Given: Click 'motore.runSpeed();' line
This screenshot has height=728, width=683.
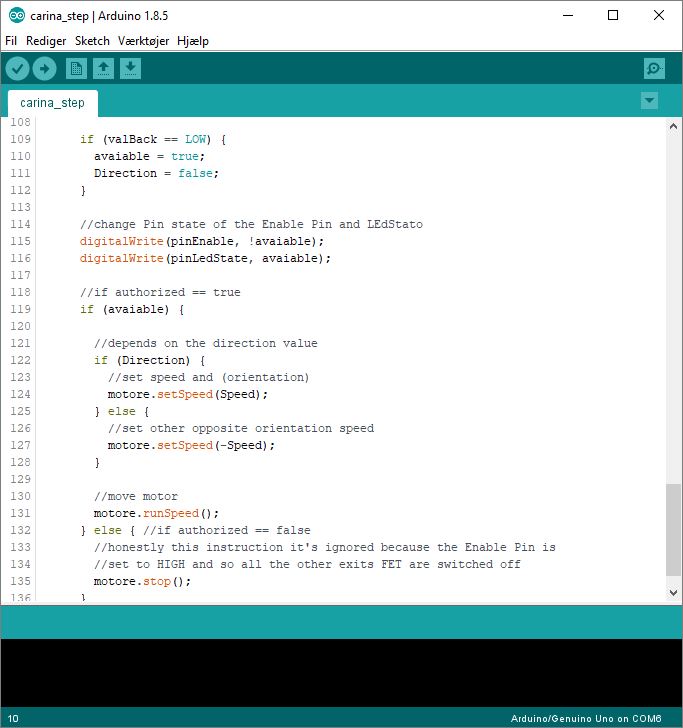Looking at the screenshot, I should 156,514.
